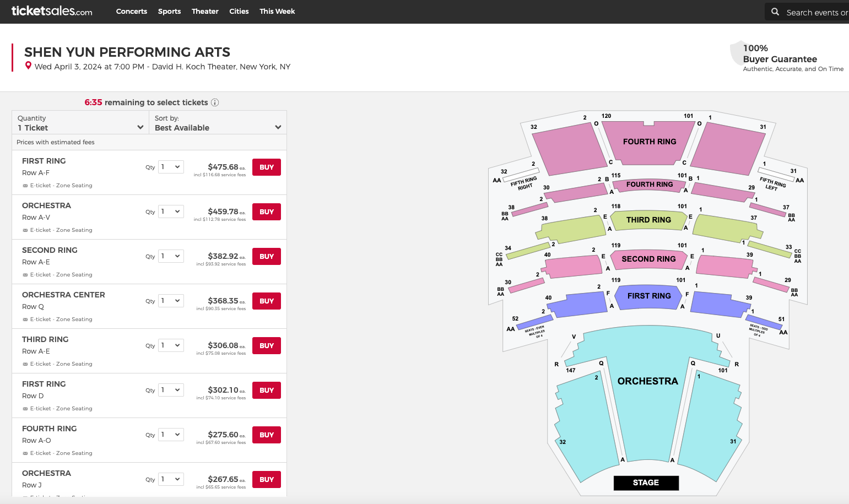
Task: Buy Fourth Ring ticket at $275.60
Action: (x=267, y=435)
